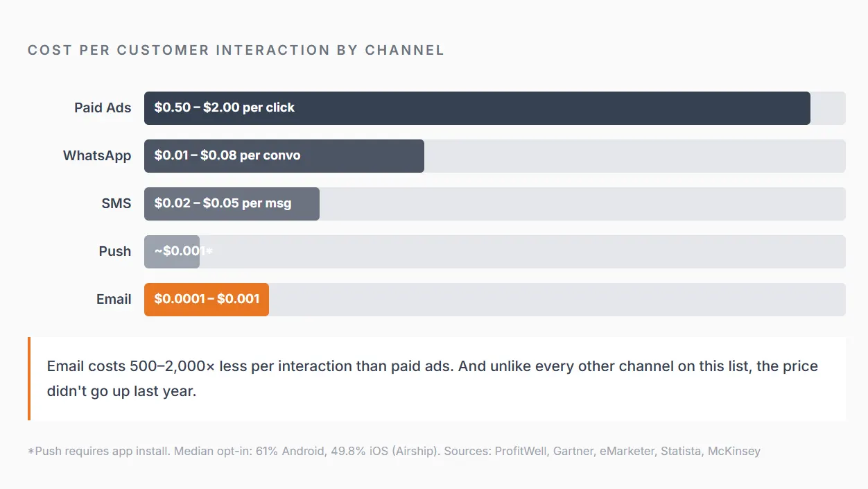Click the WhatsApp row label
This screenshot has height=489, width=868.
[97, 156]
